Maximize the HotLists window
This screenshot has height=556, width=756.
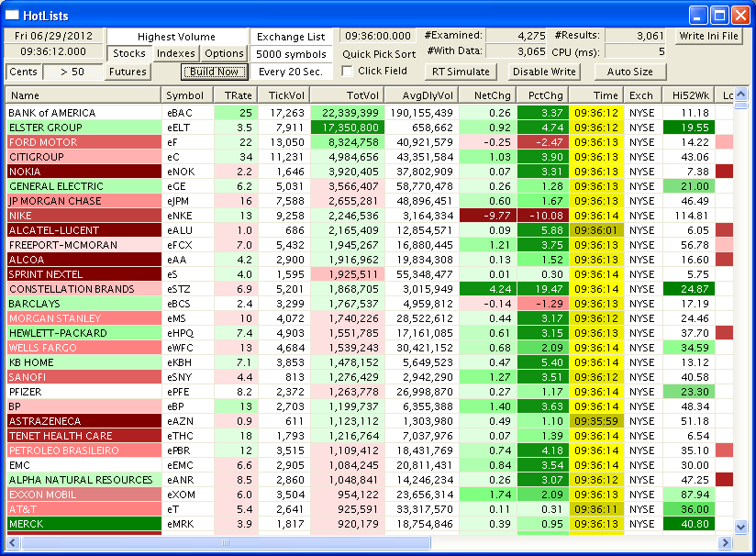719,16
